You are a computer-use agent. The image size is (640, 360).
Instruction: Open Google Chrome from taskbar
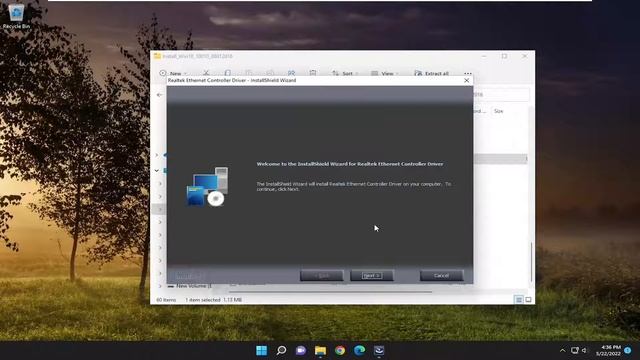(x=340, y=350)
